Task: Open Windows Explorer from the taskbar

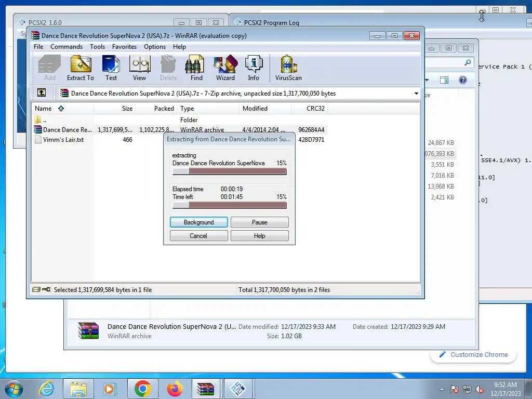Action: tap(78, 389)
